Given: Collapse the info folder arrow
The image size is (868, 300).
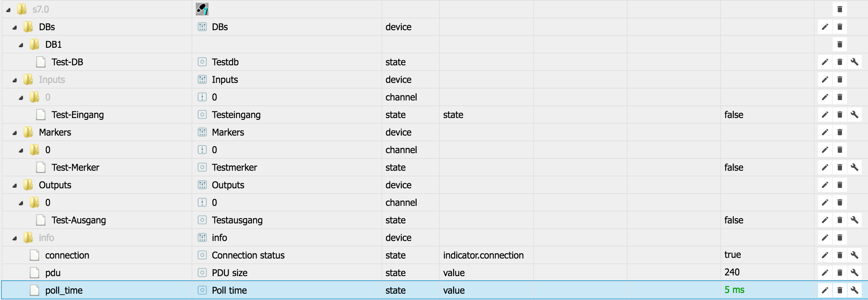Looking at the screenshot, I should (15, 239).
